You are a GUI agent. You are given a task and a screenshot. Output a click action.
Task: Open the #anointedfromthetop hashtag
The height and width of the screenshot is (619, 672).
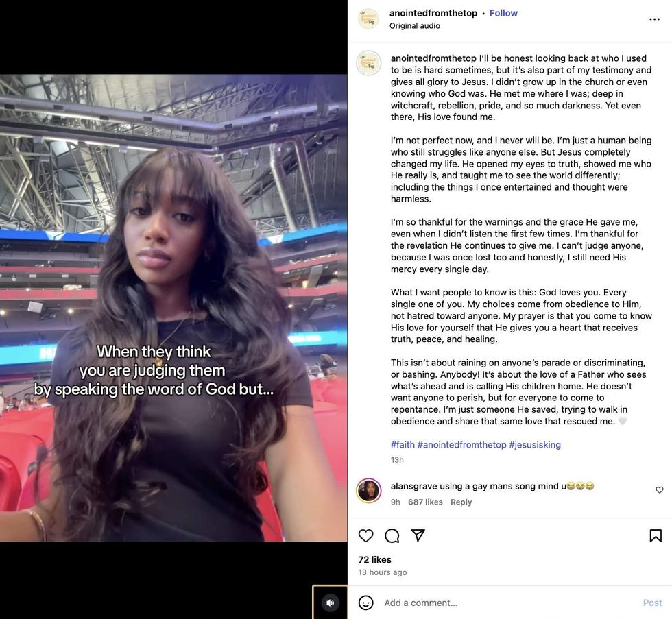coord(461,445)
